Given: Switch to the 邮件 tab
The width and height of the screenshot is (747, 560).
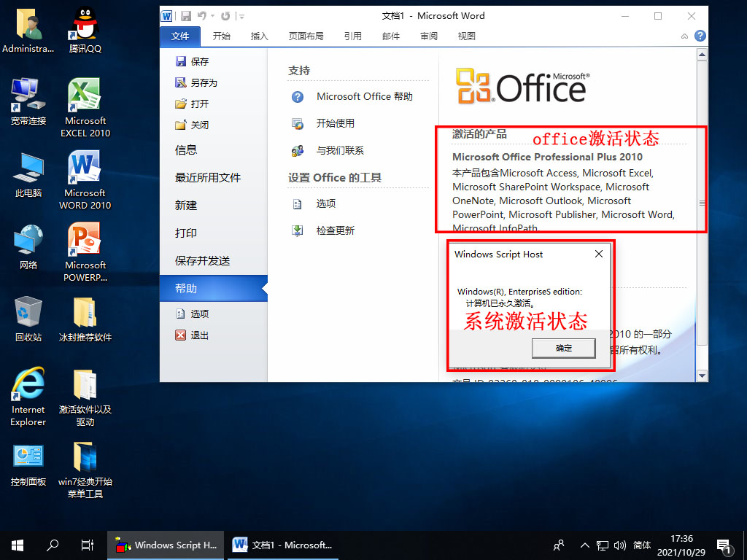Looking at the screenshot, I should coord(391,36).
